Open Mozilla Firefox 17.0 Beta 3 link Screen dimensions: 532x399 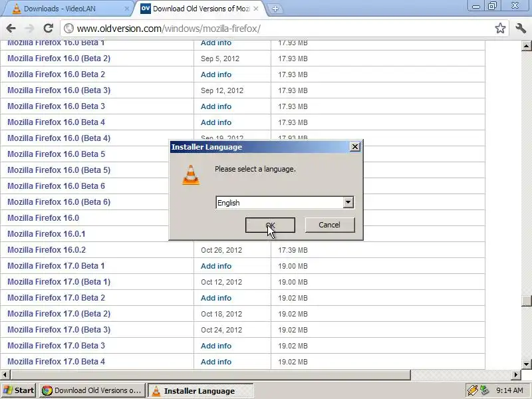[56, 345]
